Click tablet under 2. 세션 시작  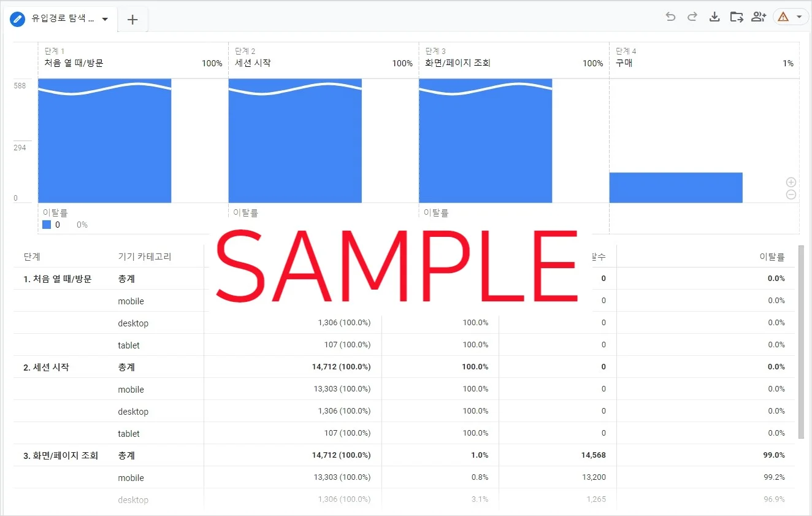click(129, 434)
